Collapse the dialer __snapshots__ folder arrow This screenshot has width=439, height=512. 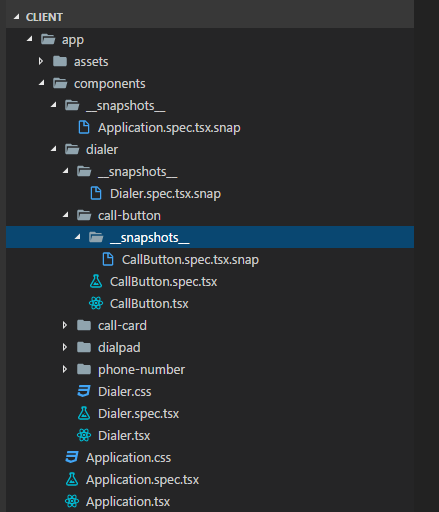click(65, 171)
